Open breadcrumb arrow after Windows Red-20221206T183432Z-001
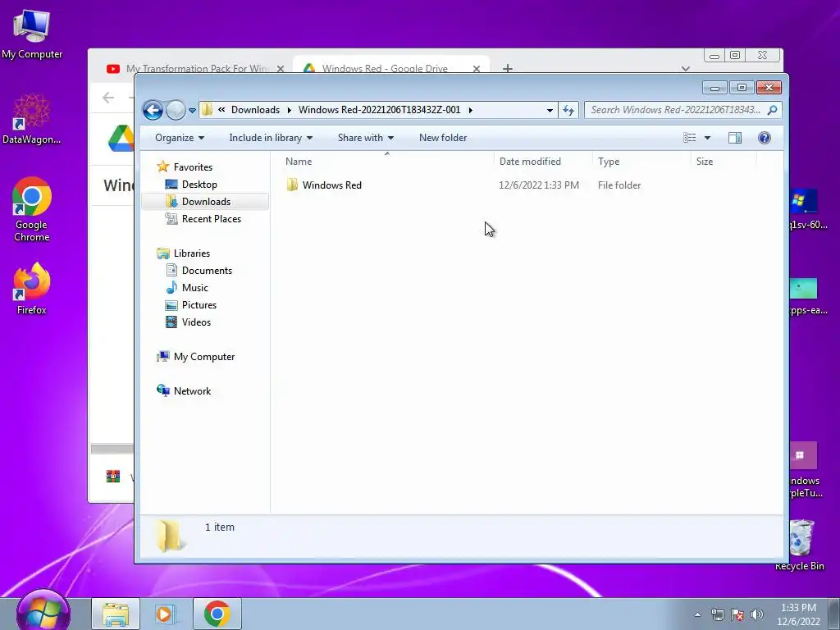Screen dimensions: 840x630 [x=470, y=111]
